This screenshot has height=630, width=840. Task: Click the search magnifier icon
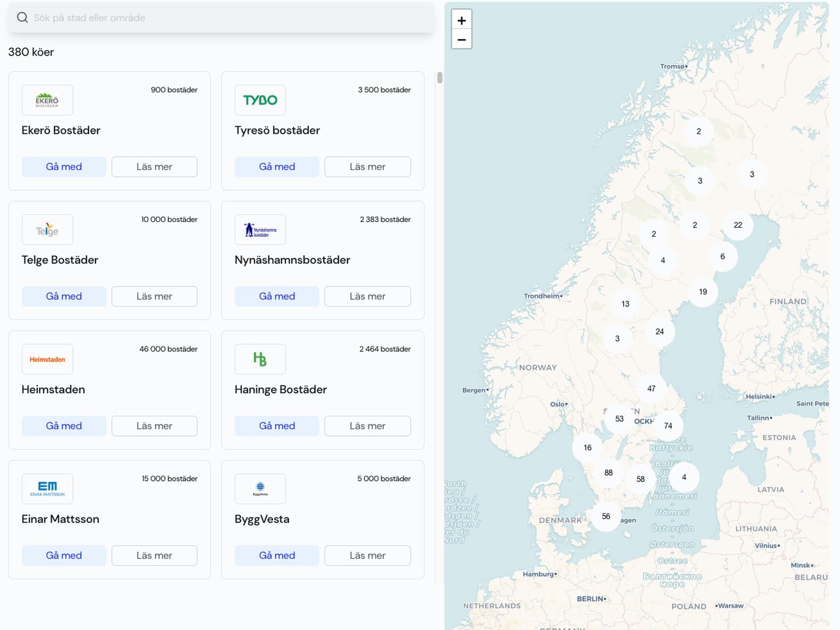coord(22,18)
